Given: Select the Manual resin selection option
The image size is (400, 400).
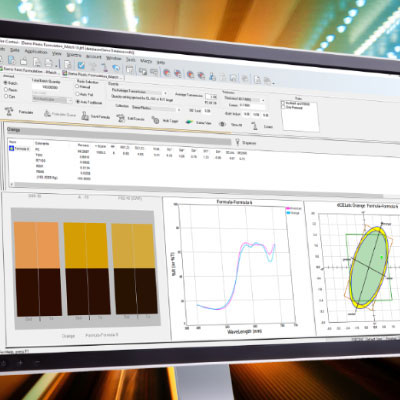Looking at the screenshot, I should pos(77,86).
